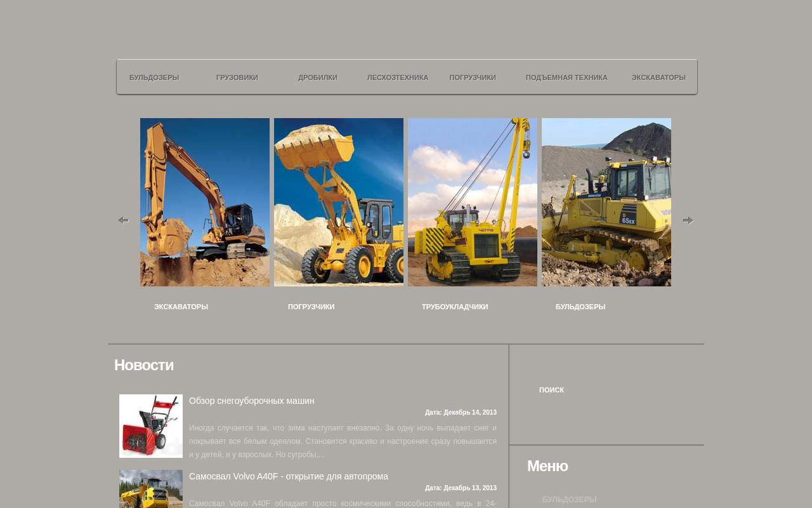Go to Лесхозтехника section
This screenshot has width=812, height=508.
pos(398,77)
